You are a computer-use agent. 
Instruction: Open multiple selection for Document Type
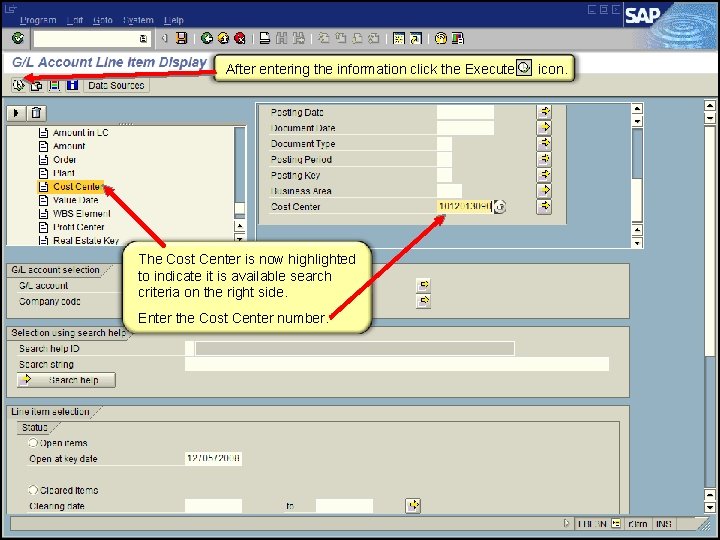[544, 143]
